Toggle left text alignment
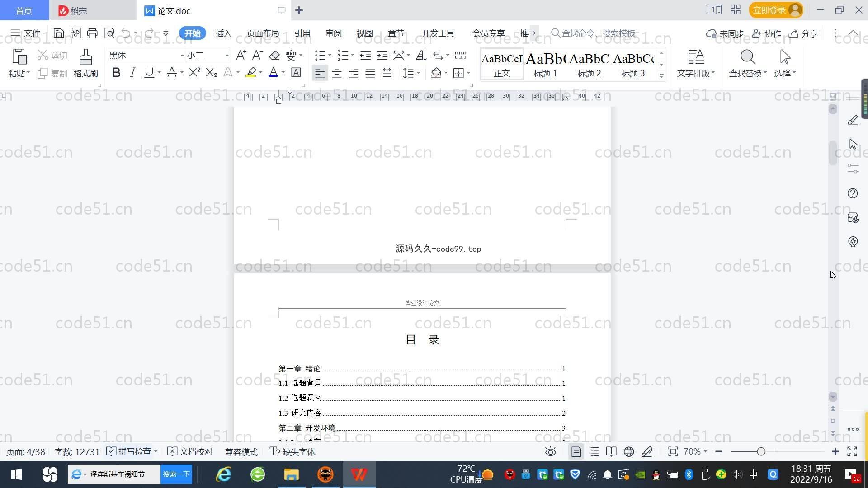Screen dimensions: 868x488 320,73
